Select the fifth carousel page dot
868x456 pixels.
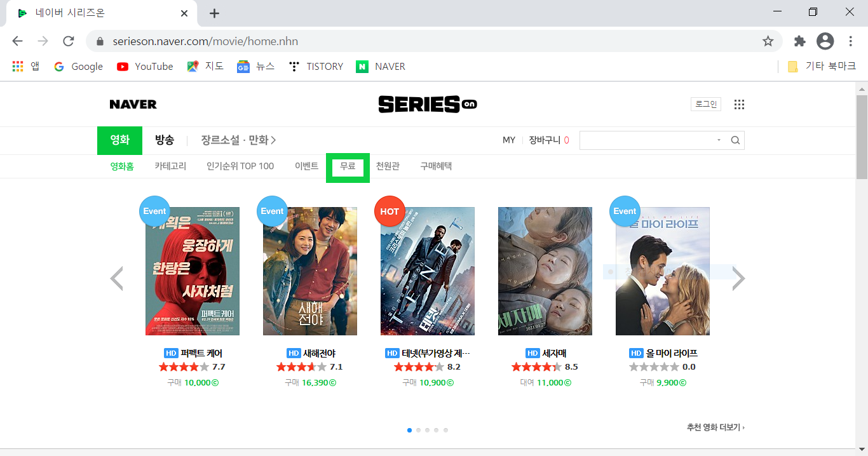pyautogui.click(x=445, y=430)
